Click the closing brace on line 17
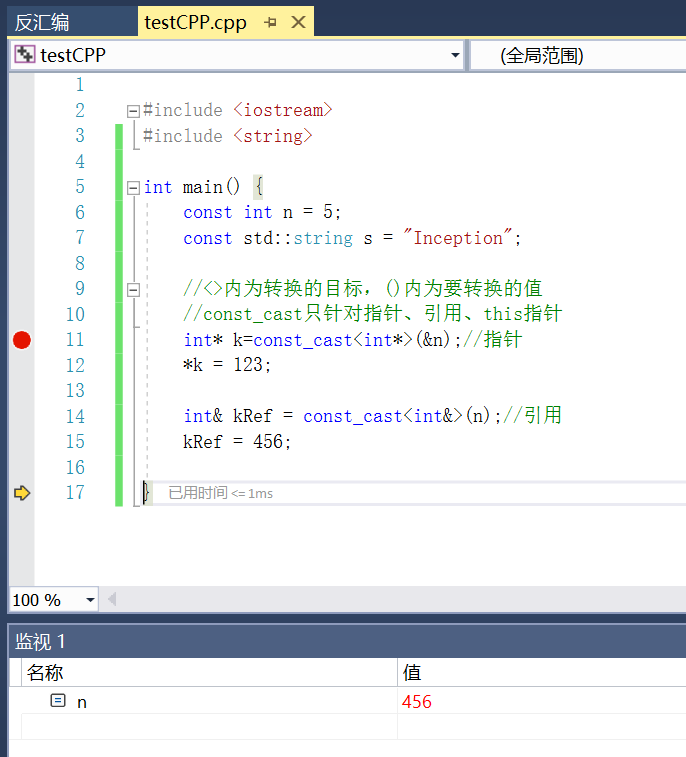 pos(147,493)
